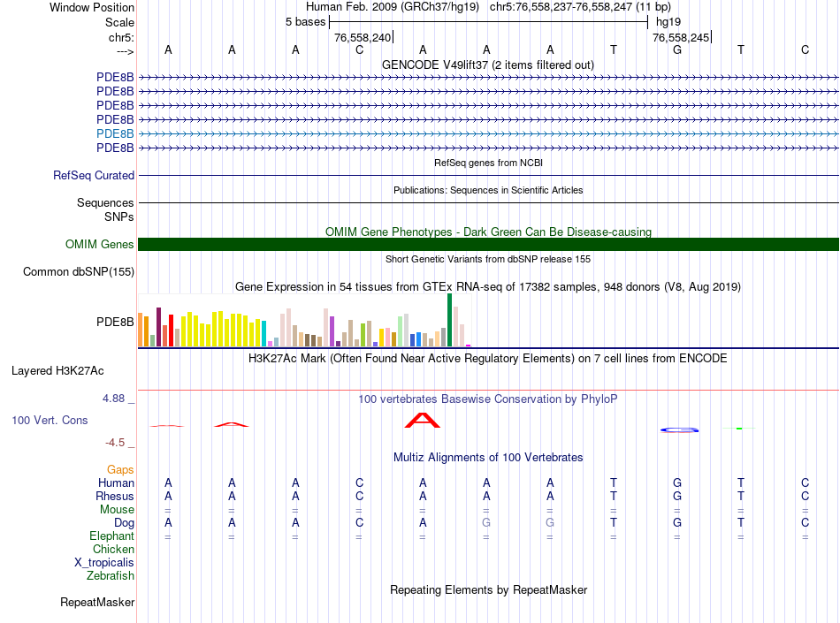Open the H3K27Ac Mark ENCODE track title
The image size is (840, 623).
tap(488, 359)
